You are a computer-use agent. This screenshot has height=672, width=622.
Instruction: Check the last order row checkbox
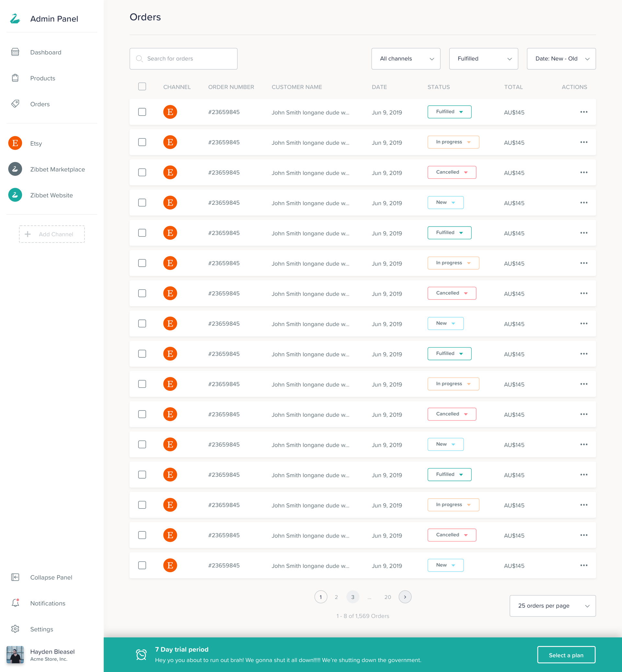(x=142, y=565)
